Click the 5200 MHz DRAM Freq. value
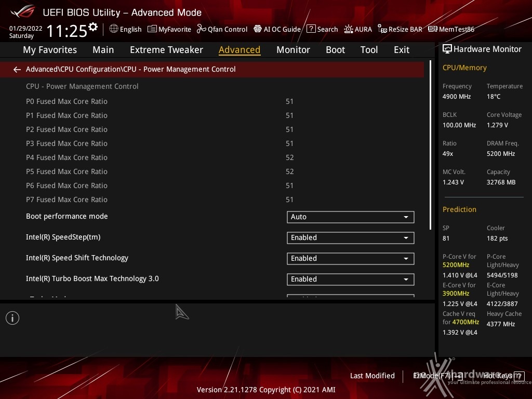 point(501,154)
